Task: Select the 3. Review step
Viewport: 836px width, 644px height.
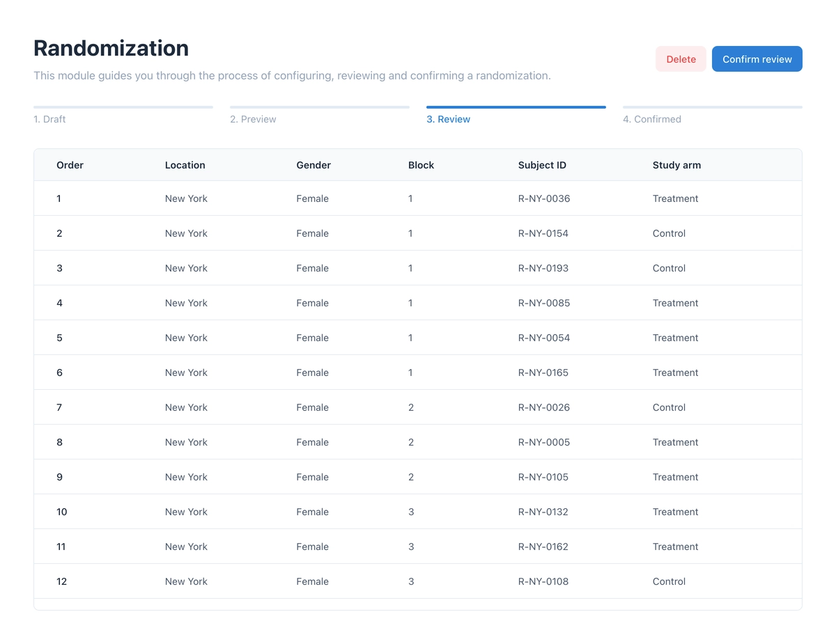Action: pos(448,119)
